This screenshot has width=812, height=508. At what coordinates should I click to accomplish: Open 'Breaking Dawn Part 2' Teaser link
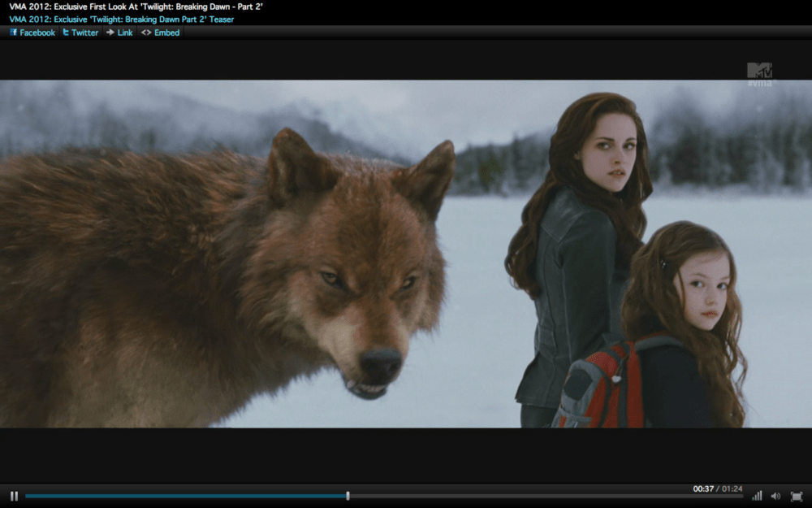pyautogui.click(x=121, y=19)
